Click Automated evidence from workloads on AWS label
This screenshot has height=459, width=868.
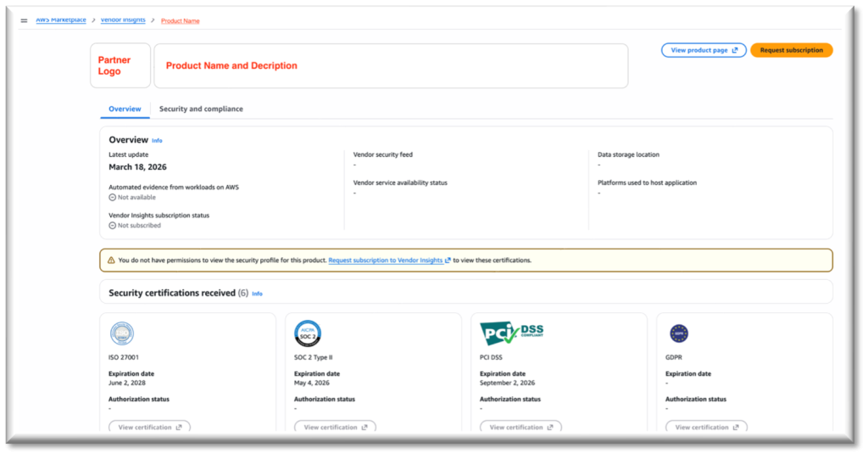click(174, 188)
